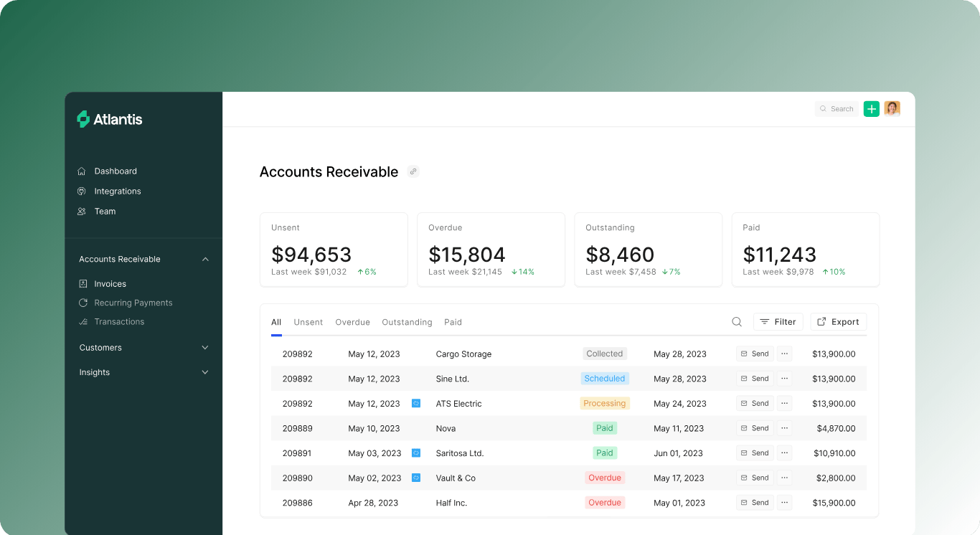This screenshot has height=535, width=980.
Task: Click the Atlantis logo
Action: (x=110, y=120)
